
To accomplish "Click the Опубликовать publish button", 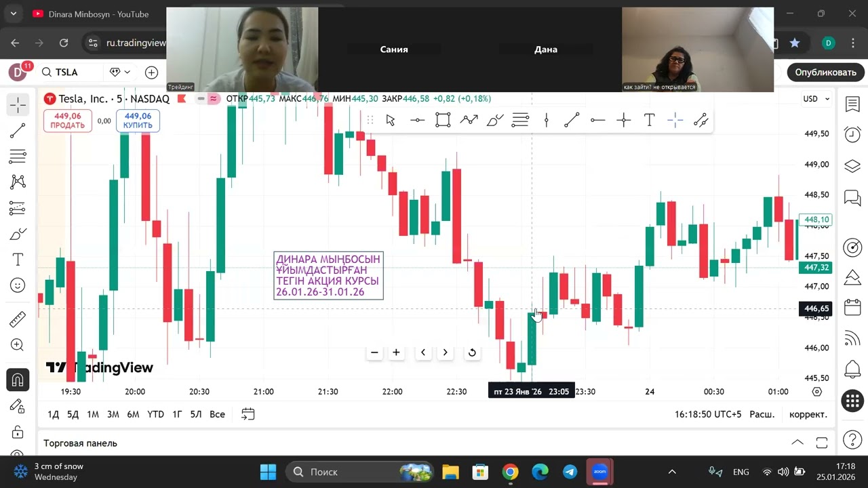I will point(825,72).
